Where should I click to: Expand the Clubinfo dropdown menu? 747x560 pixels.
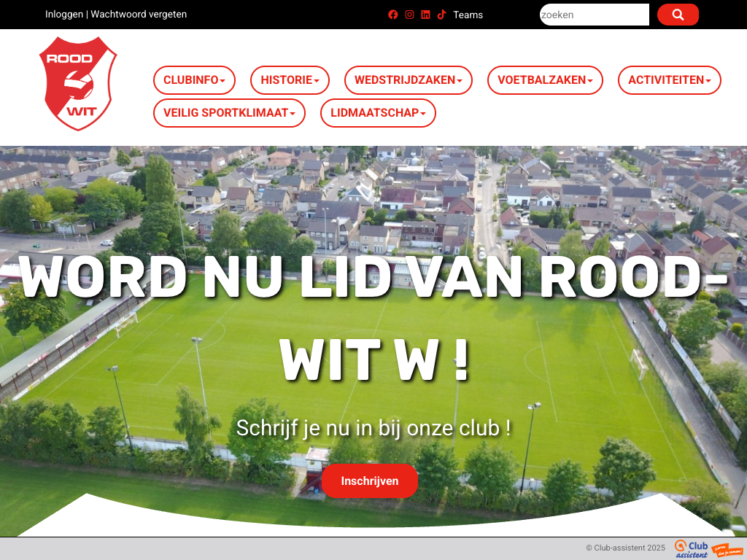(194, 80)
